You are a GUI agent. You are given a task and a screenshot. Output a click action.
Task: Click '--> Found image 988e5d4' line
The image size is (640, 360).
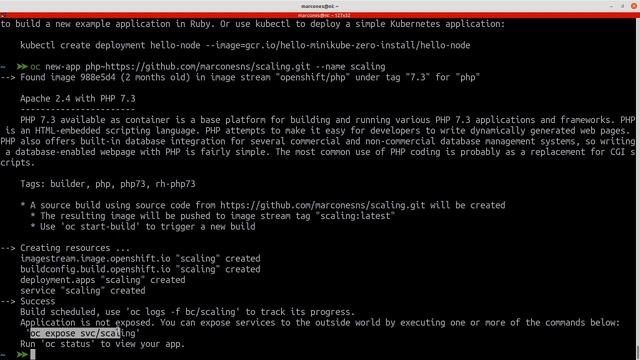pos(240,77)
